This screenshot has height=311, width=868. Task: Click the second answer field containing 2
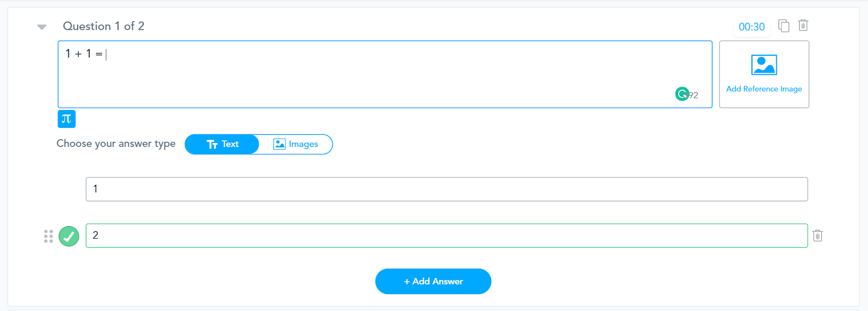pyautogui.click(x=446, y=236)
